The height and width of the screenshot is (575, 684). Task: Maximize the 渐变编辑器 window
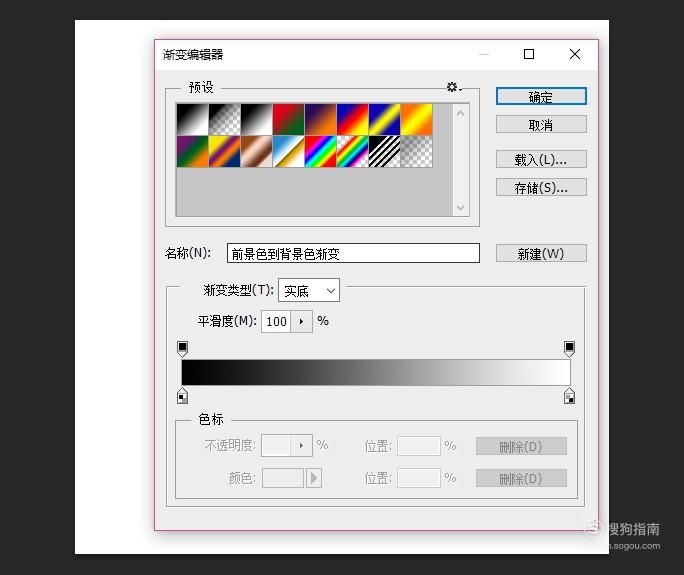(529, 54)
